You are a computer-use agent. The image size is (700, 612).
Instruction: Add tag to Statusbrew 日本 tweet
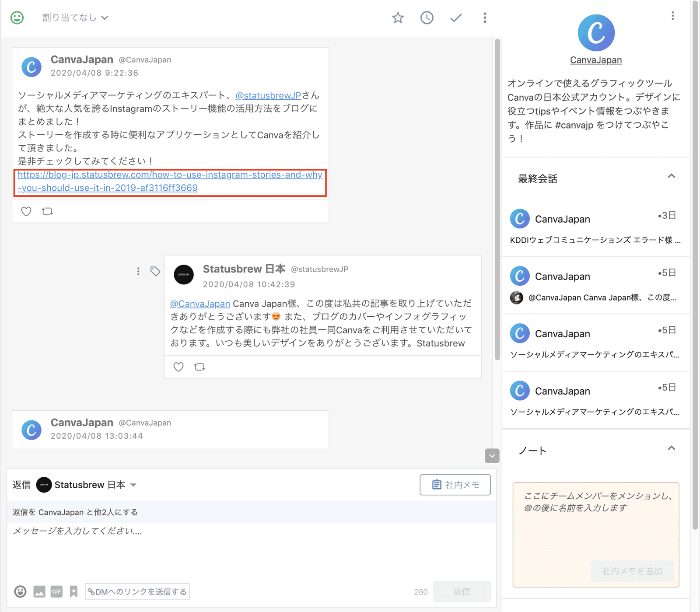[155, 271]
